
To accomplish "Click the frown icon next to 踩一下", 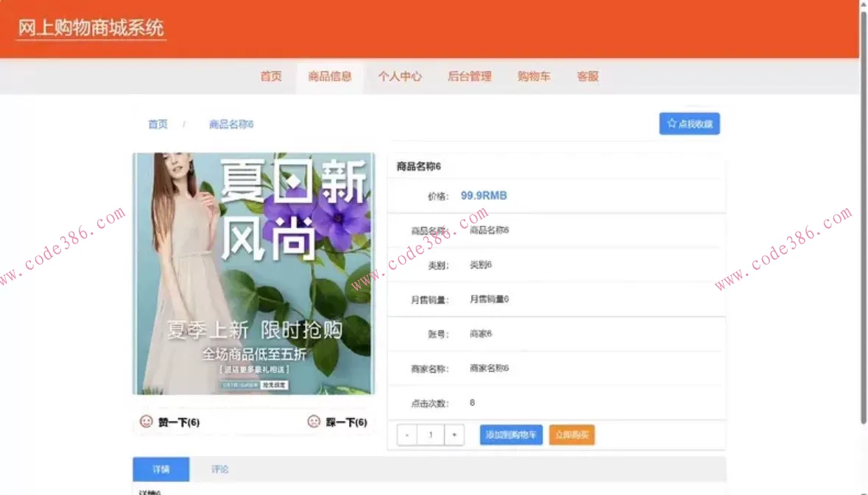I will 312,421.
